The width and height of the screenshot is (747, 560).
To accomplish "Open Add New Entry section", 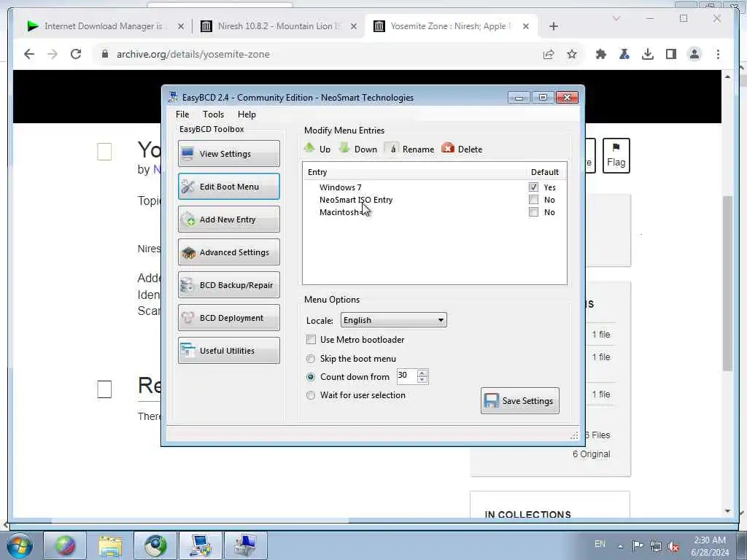I will (228, 219).
